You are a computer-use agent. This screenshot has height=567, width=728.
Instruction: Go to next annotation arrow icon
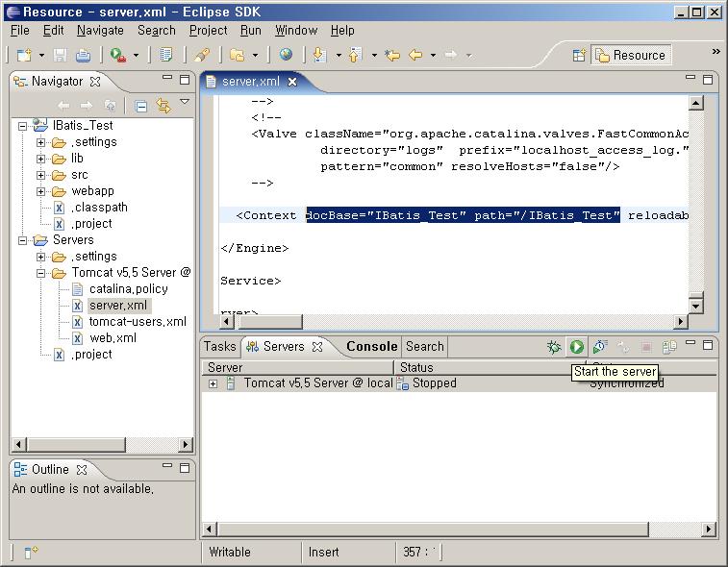click(x=319, y=55)
